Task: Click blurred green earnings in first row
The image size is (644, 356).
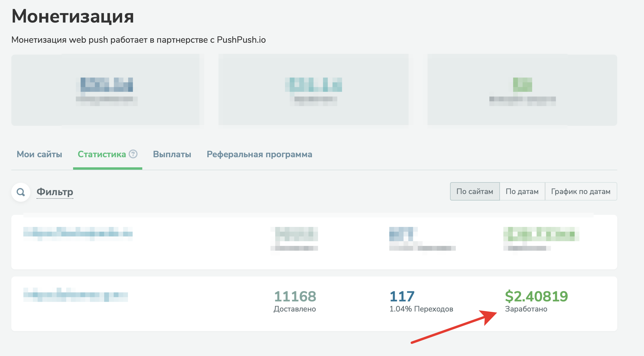Action: click(x=541, y=234)
